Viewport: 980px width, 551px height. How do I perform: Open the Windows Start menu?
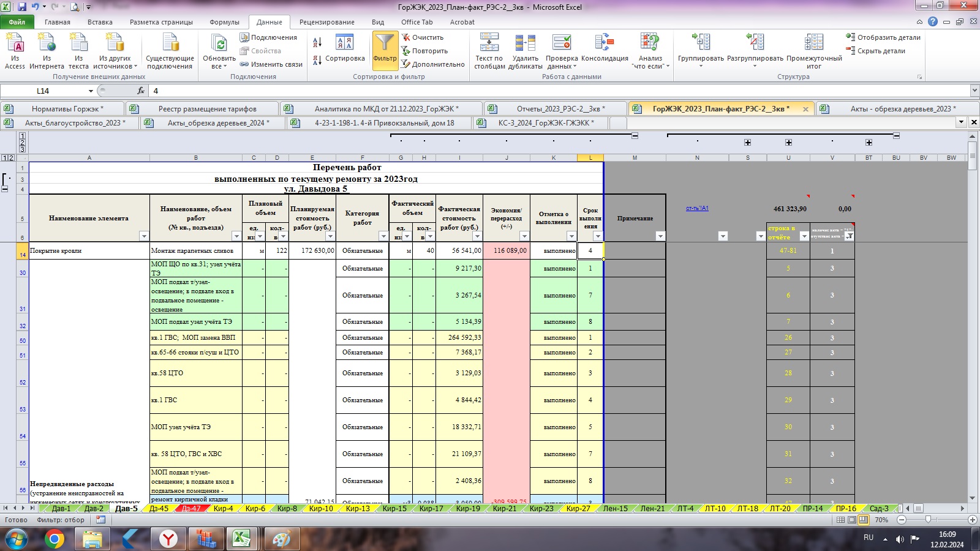click(x=17, y=539)
